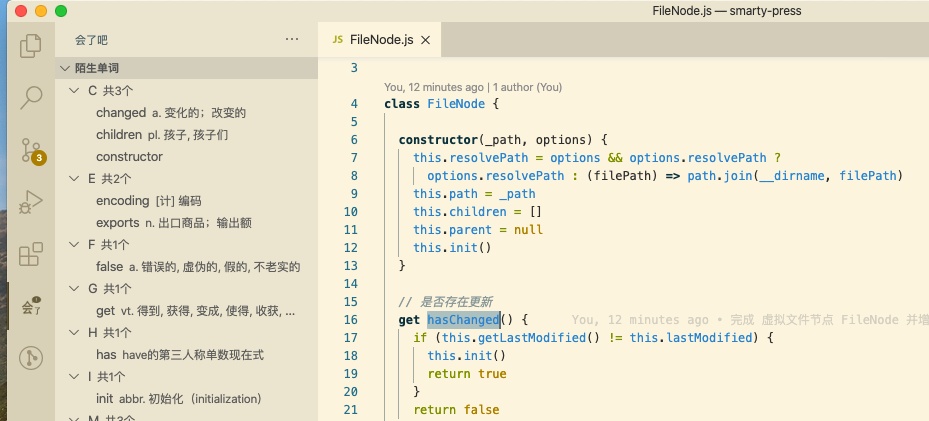929x421 pixels.
Task: Collapse the I 共1个 group
Action: tap(74, 377)
